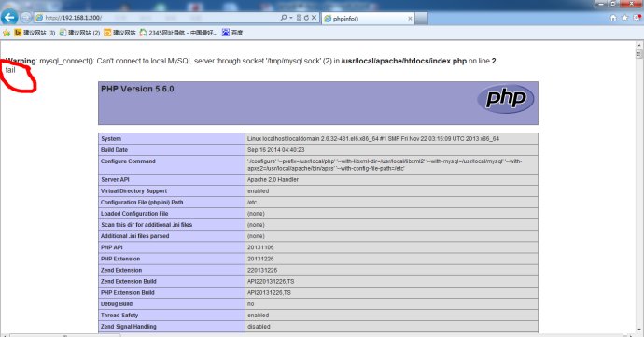The image size is (644, 337).
Task: Open the 2345网址导航 bookmark
Action: click(x=178, y=33)
